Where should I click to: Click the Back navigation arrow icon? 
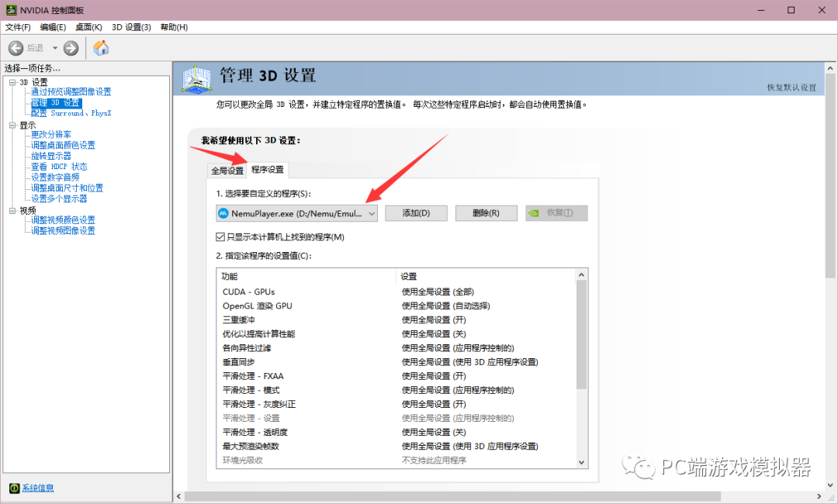coord(16,48)
